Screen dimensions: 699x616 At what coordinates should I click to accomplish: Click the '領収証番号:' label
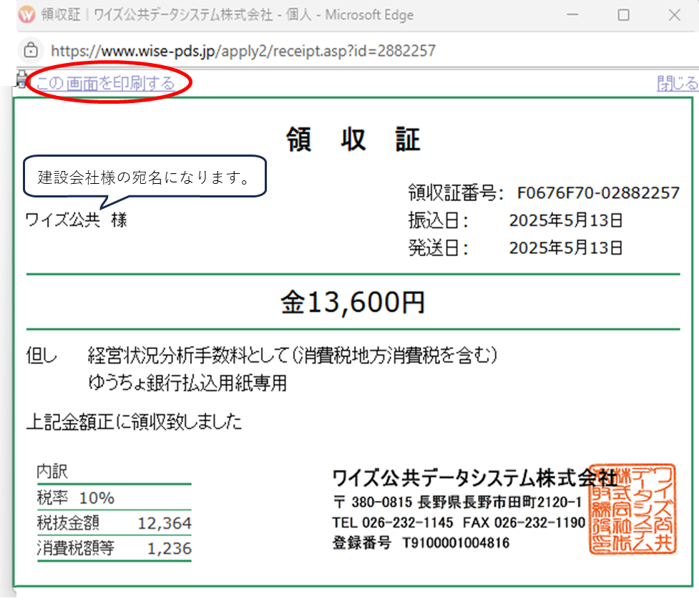click(456, 193)
